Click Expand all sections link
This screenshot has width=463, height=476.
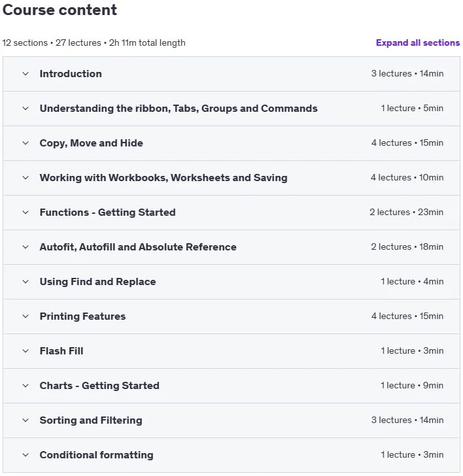418,42
